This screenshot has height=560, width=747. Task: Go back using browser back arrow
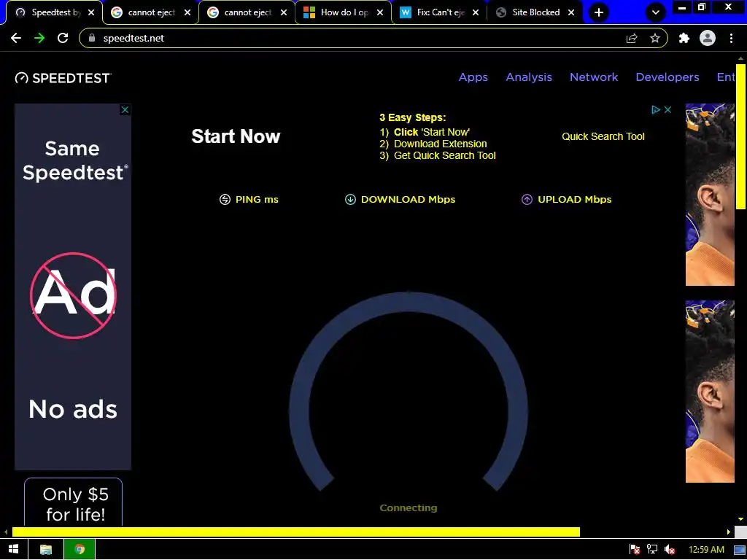click(x=16, y=38)
